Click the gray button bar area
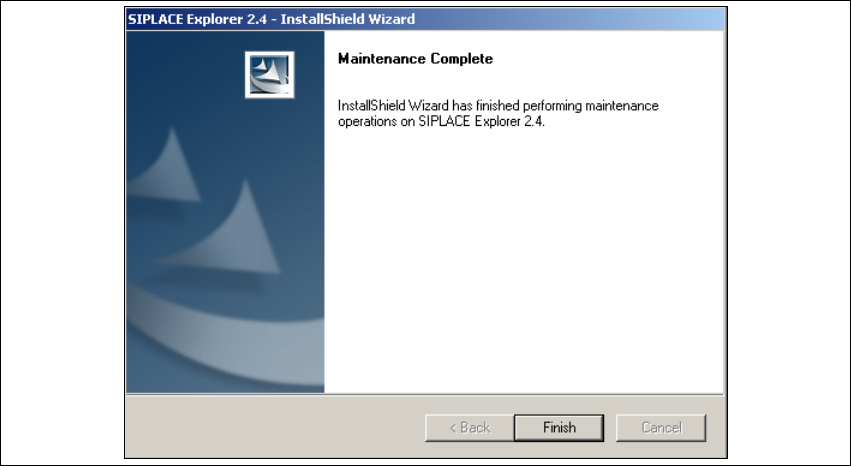The height and width of the screenshot is (466, 851). (425, 426)
